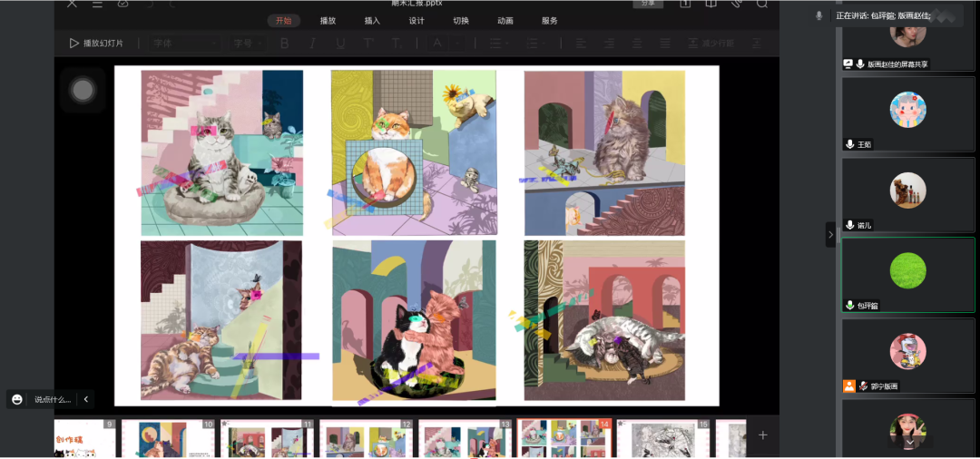The image size is (980, 459).
Task: Click the emoji smiley icon
Action: (x=17, y=399)
